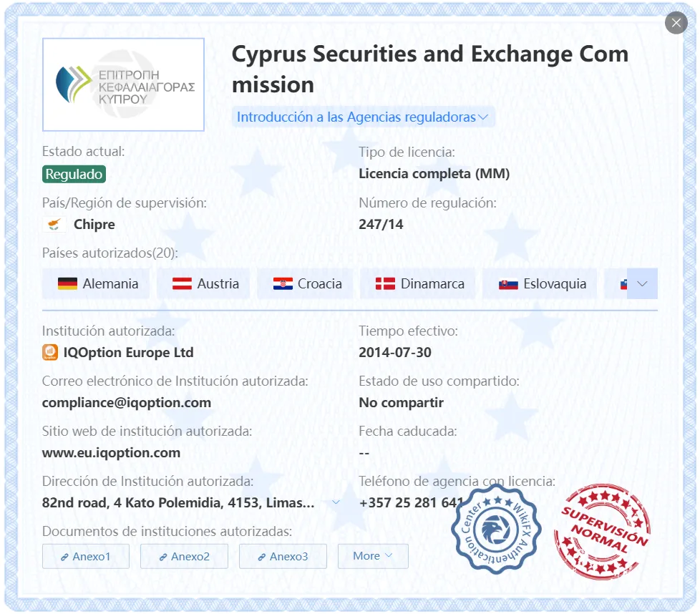Click IQOption Europe Ltd institution name
This screenshot has height=614, width=700.
click(x=129, y=353)
